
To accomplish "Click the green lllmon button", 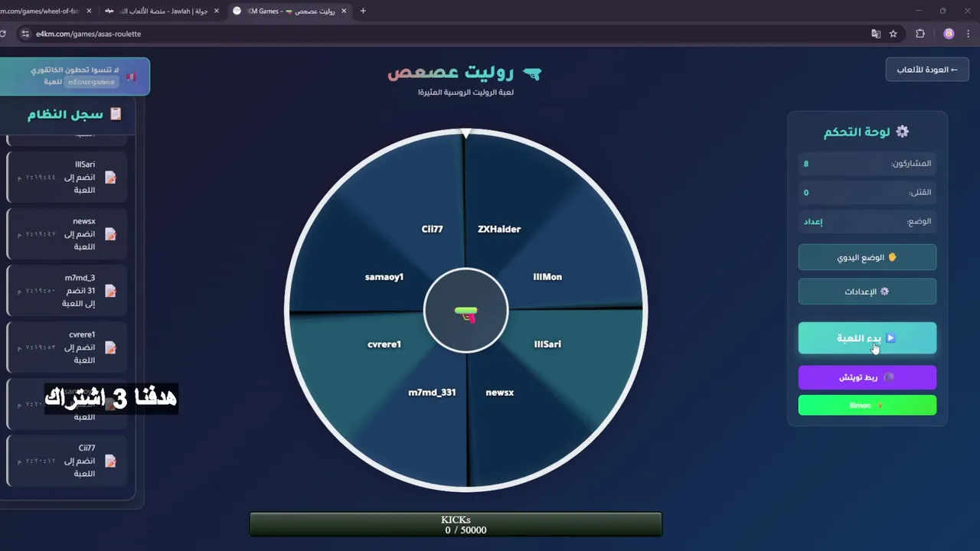I will point(867,406).
